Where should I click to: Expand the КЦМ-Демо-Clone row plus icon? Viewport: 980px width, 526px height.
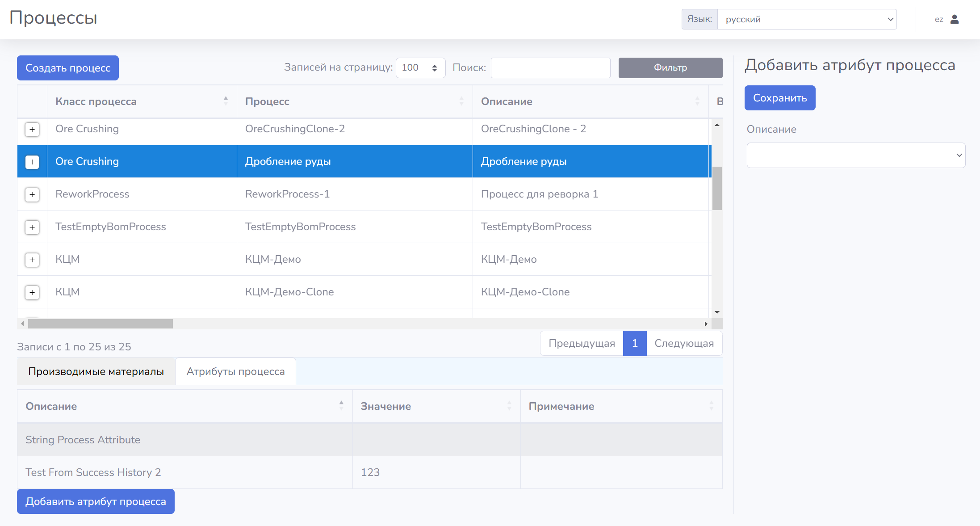(32, 292)
